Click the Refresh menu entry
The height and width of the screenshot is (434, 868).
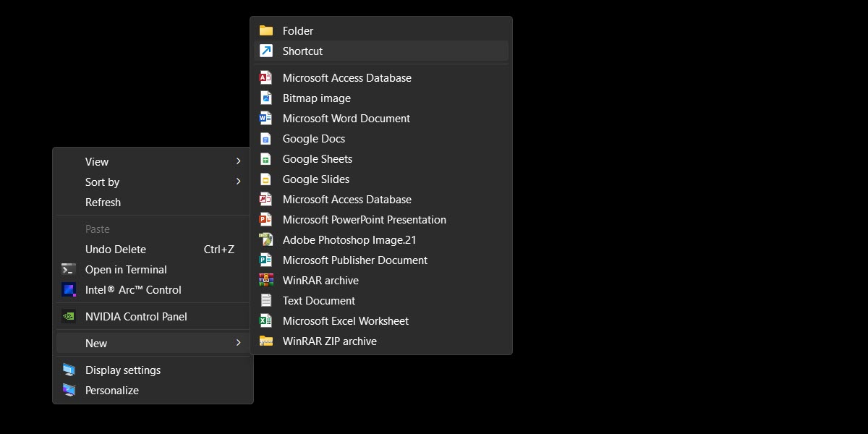(x=103, y=202)
